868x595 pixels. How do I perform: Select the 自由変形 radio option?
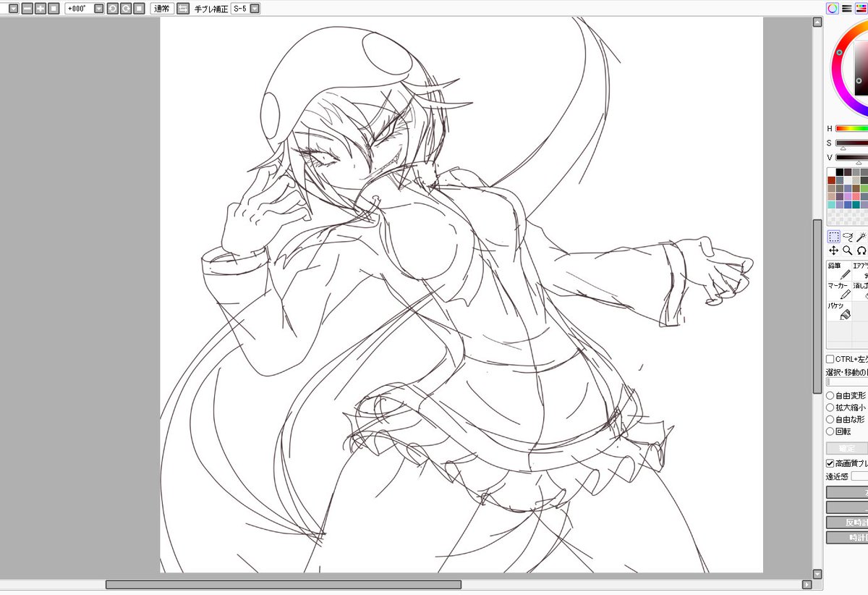click(x=830, y=396)
